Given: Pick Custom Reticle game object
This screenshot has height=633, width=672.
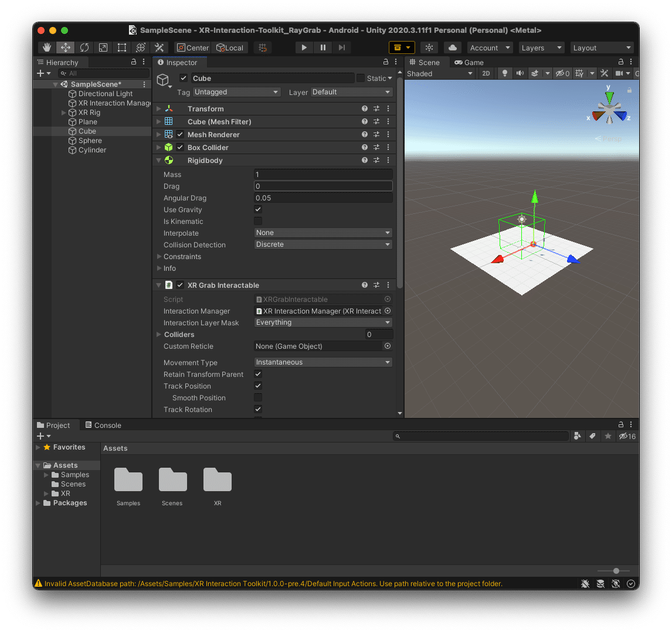Looking at the screenshot, I should [388, 346].
